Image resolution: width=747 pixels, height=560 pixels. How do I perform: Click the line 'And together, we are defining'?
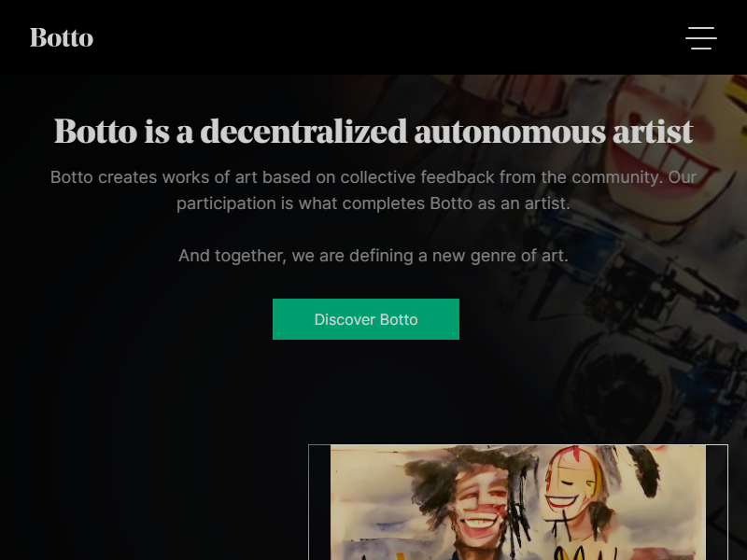(x=373, y=256)
